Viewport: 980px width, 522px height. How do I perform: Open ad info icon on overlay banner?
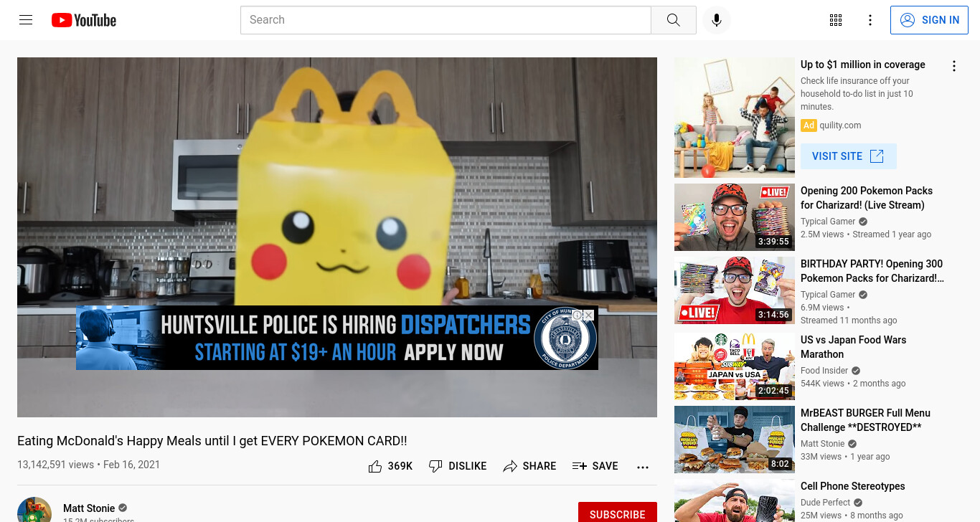point(578,315)
